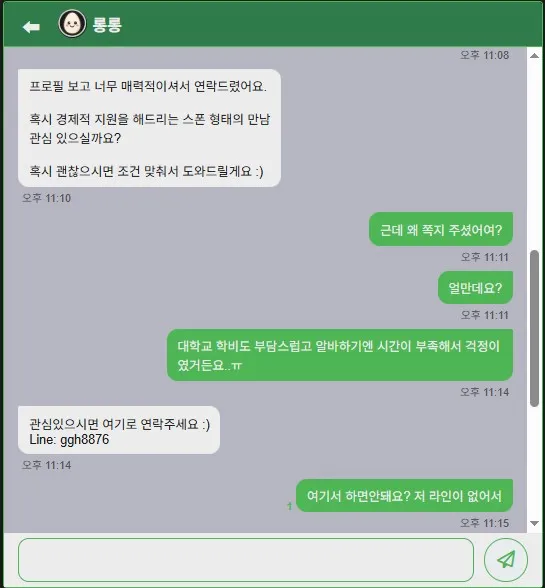Click the chat name 롱롱 in header
Viewport: 545px width, 588px height.
107,25
